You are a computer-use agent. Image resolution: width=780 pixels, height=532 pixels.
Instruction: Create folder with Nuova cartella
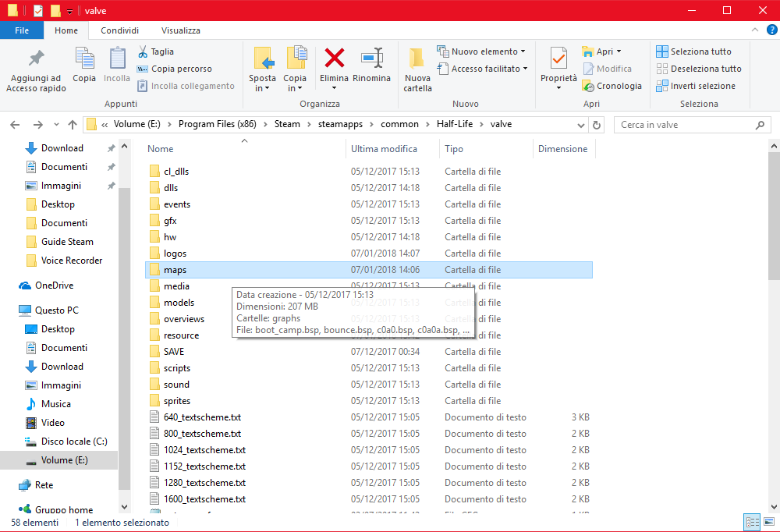(417, 70)
